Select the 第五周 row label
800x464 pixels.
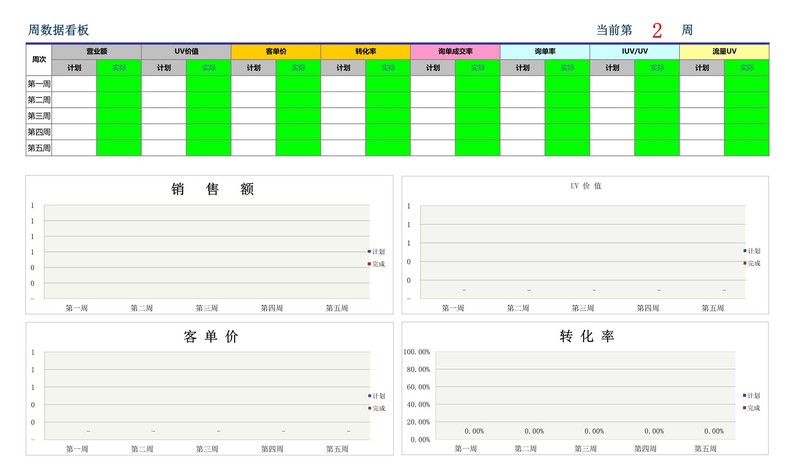tap(39, 148)
